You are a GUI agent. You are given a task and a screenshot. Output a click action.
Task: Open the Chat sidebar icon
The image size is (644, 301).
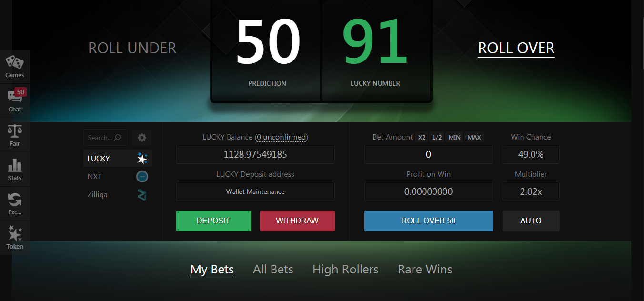15,97
